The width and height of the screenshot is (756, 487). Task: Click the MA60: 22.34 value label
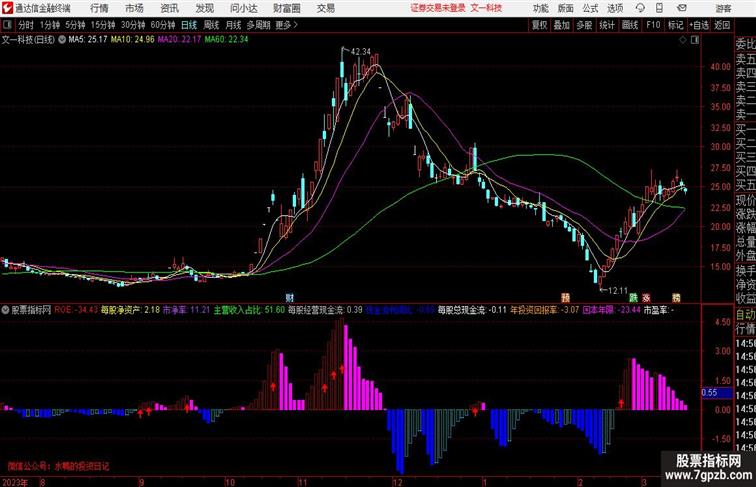tap(226, 40)
